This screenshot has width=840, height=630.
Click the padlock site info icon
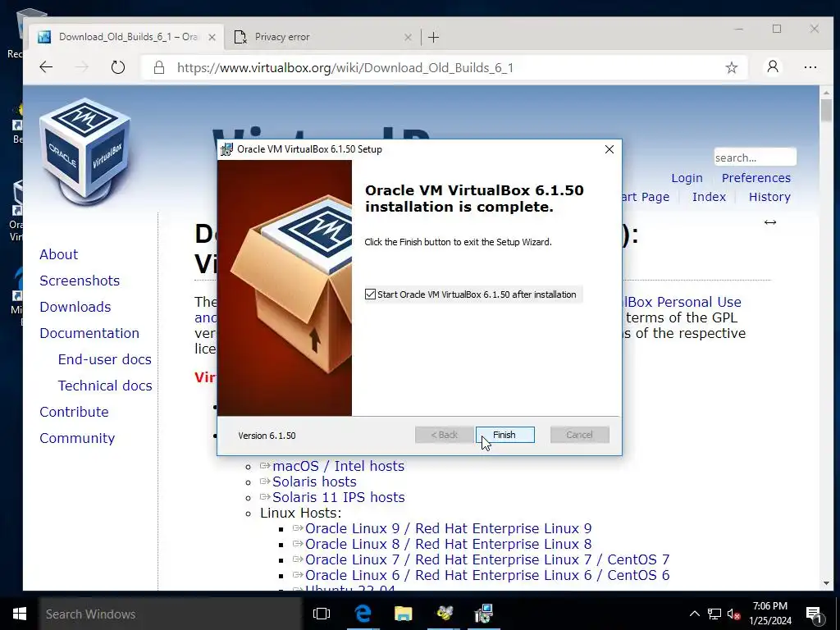pos(158,67)
